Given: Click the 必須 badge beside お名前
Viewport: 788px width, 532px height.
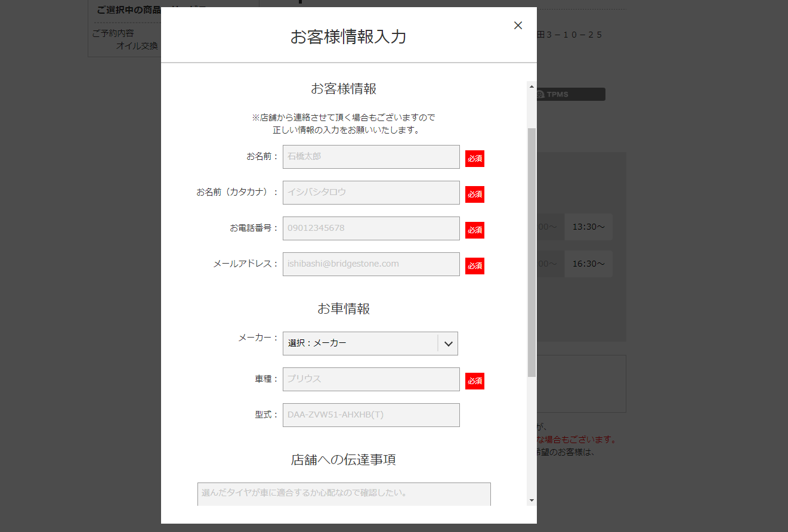Looking at the screenshot, I should pyautogui.click(x=475, y=159).
